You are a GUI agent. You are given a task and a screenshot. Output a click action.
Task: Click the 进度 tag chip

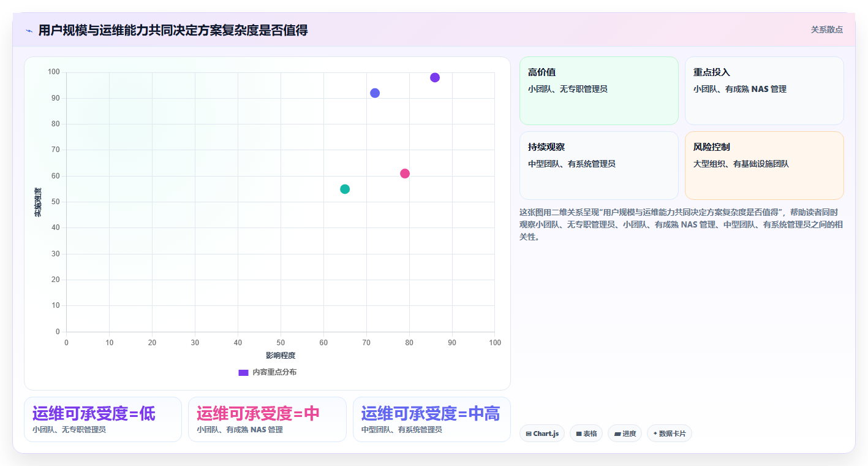click(x=625, y=434)
